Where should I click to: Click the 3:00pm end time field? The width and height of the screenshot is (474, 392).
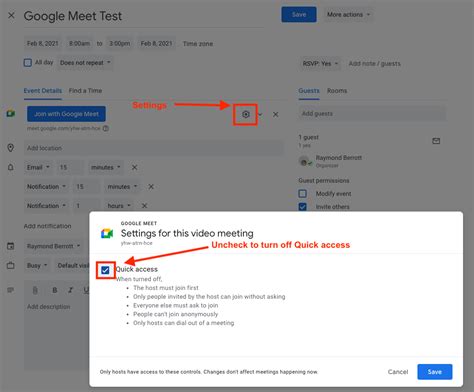pos(119,44)
